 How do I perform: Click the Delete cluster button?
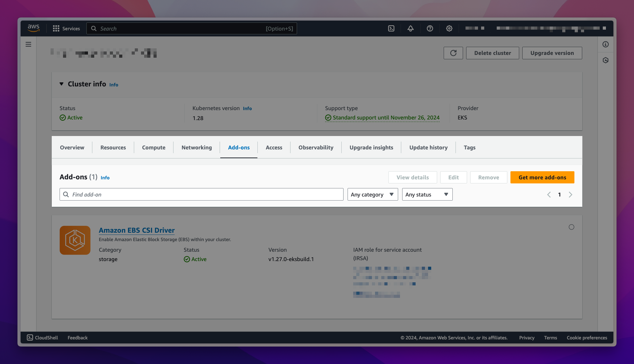[x=492, y=53]
